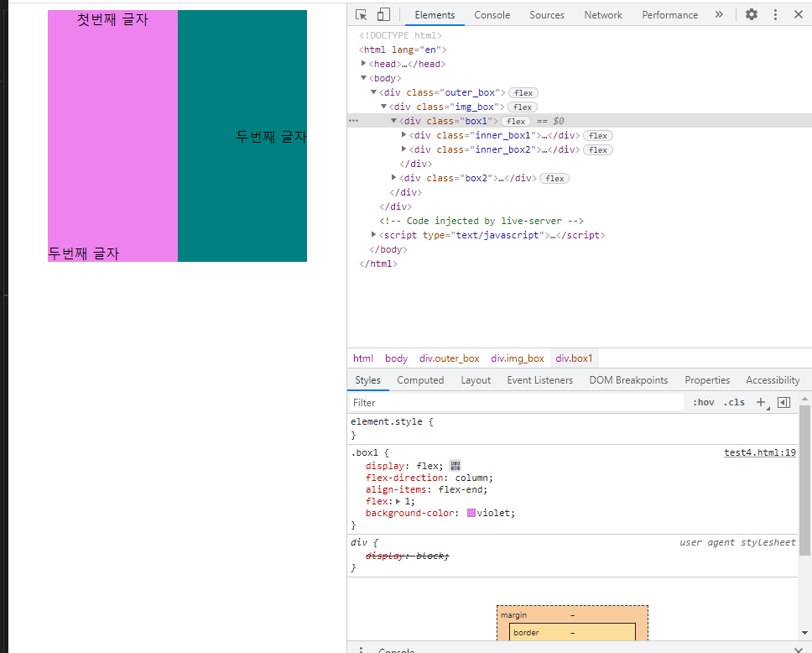The width and height of the screenshot is (812, 653).
Task: Expand the script element node
Action: (x=373, y=234)
